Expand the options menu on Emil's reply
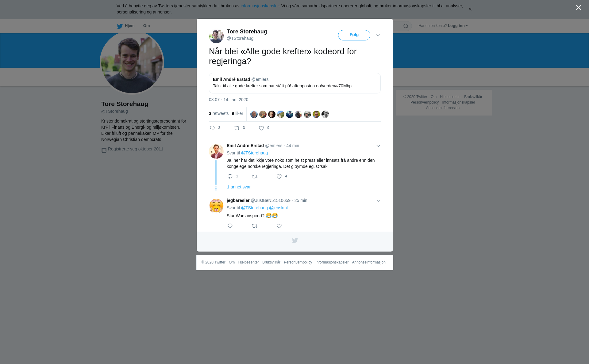The image size is (589, 364). [x=378, y=146]
